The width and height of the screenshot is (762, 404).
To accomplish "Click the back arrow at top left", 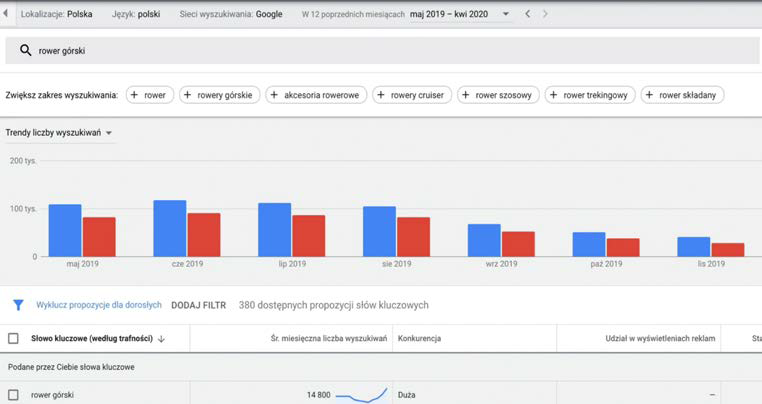I will (8, 15).
